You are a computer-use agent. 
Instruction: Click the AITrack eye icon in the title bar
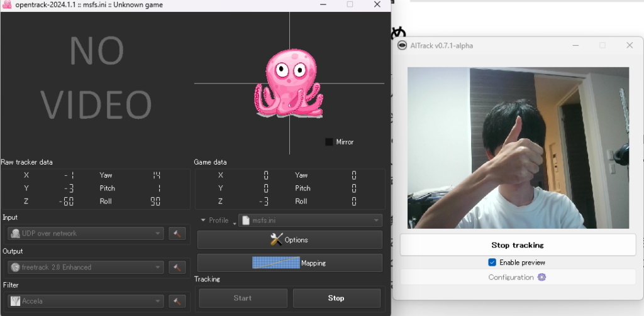click(402, 45)
